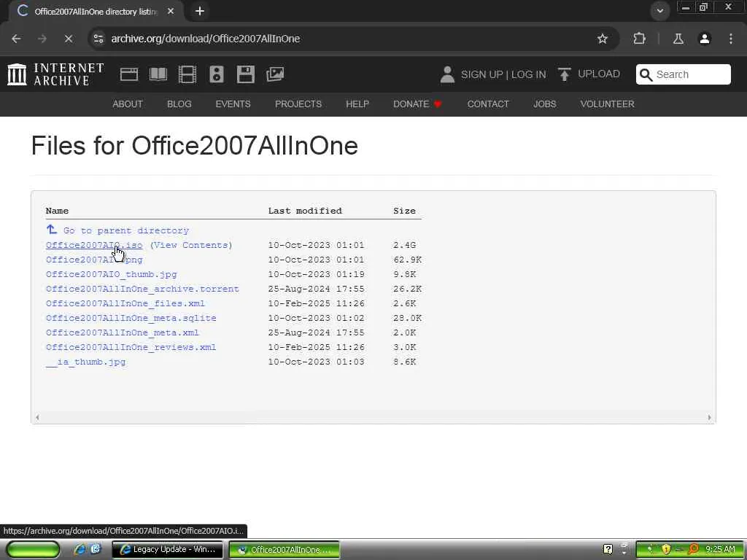Go to parent directory link
This screenshot has width=747, height=560.
click(x=126, y=230)
